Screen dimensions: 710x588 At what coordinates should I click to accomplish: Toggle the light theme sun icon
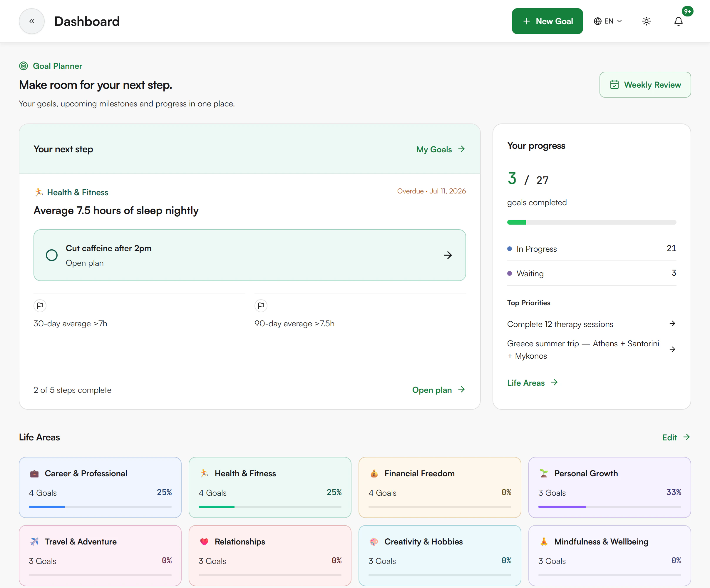click(646, 21)
